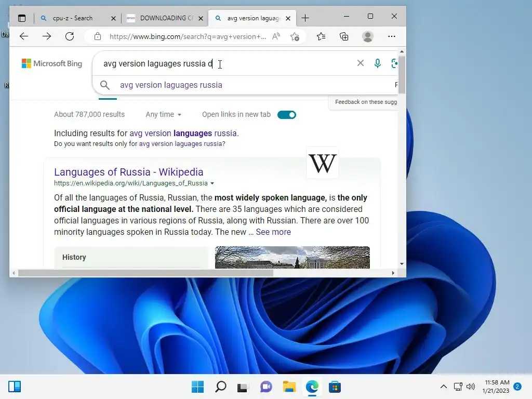The image size is (532, 399).
Task: Open Edge Settings and more menu
Action: [392, 36]
